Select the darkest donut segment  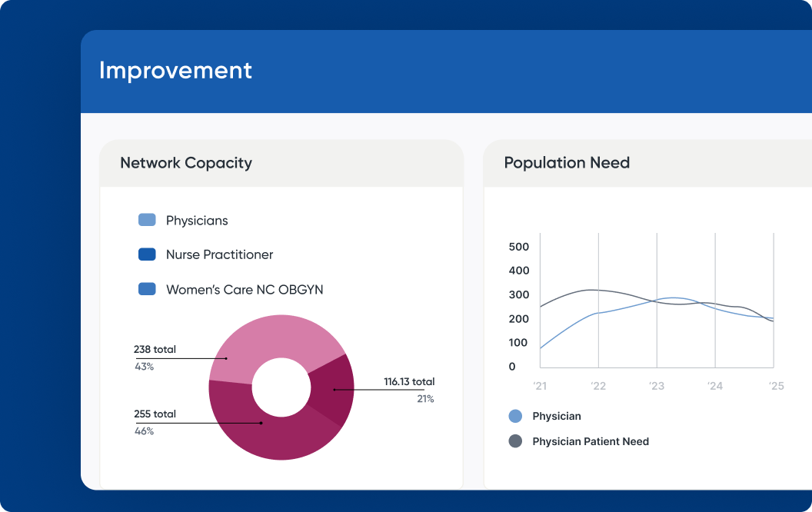335,390
